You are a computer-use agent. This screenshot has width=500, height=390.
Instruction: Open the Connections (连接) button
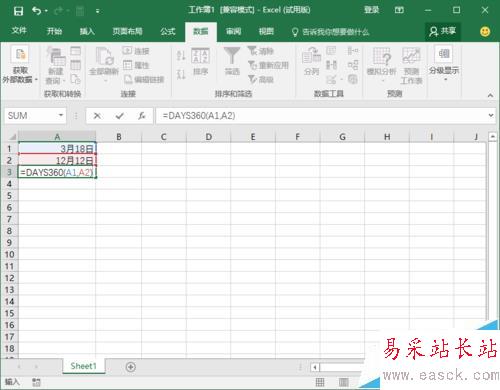coord(136,51)
